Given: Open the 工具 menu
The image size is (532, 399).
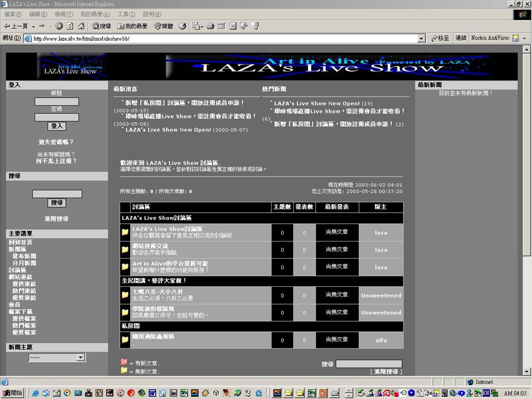Looking at the screenshot, I should 126,14.
